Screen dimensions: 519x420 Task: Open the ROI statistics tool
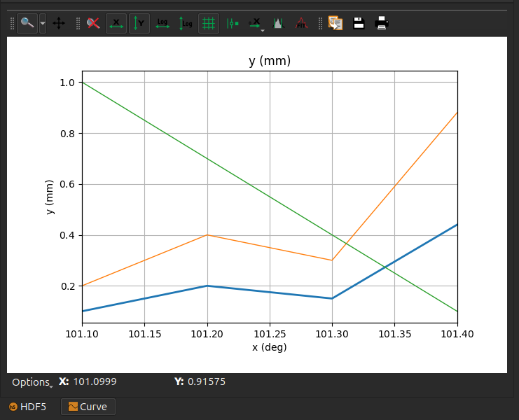click(x=278, y=24)
